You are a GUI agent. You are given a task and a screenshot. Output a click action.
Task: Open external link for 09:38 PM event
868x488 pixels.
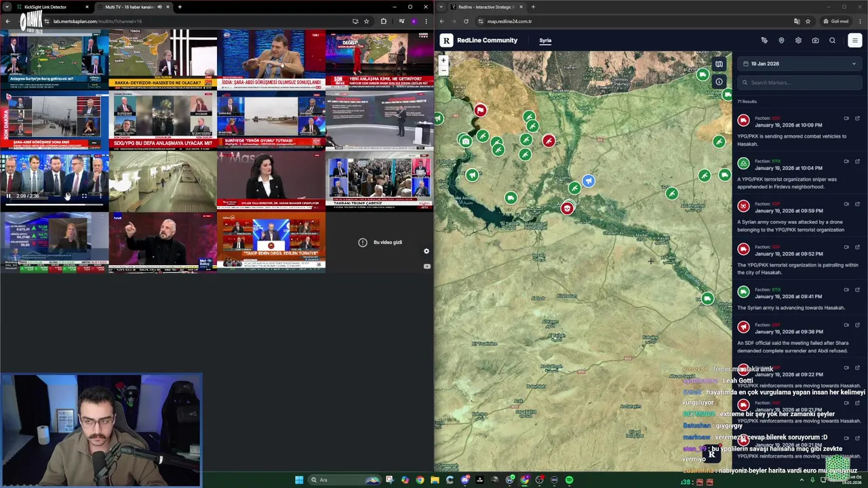coord(857,325)
